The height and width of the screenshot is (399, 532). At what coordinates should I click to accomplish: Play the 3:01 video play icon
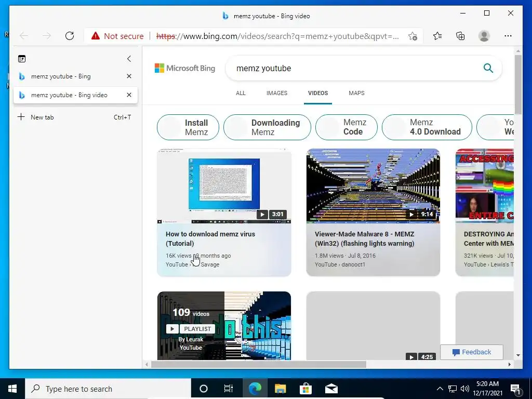(x=262, y=215)
